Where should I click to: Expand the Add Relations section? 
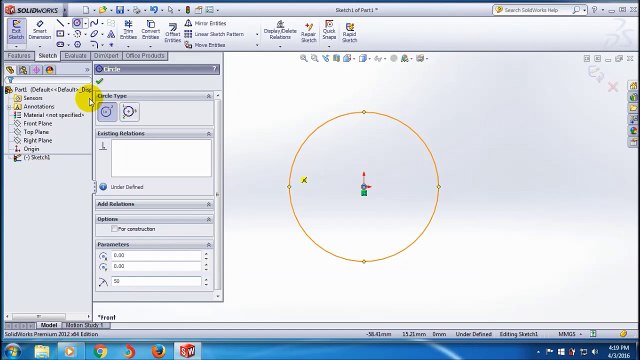coord(209,204)
